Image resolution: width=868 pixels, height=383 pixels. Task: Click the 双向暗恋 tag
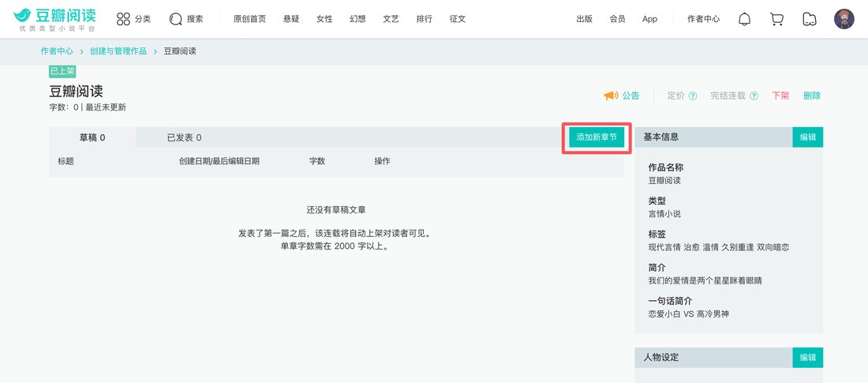point(773,247)
